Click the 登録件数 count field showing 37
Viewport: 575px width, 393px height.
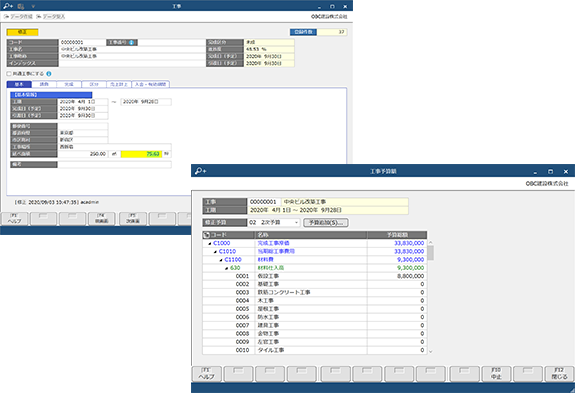[332, 32]
